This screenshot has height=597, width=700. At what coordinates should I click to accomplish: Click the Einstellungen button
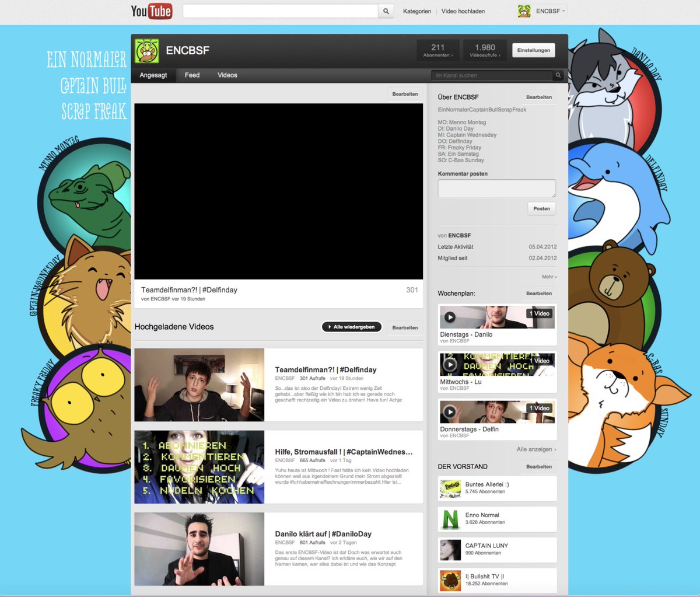point(534,51)
